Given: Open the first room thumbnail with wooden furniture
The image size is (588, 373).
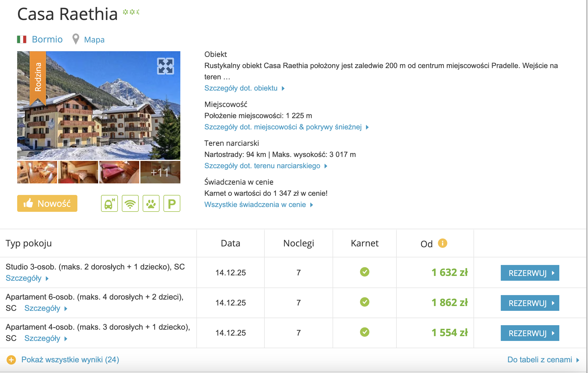Looking at the screenshot, I should [37, 172].
